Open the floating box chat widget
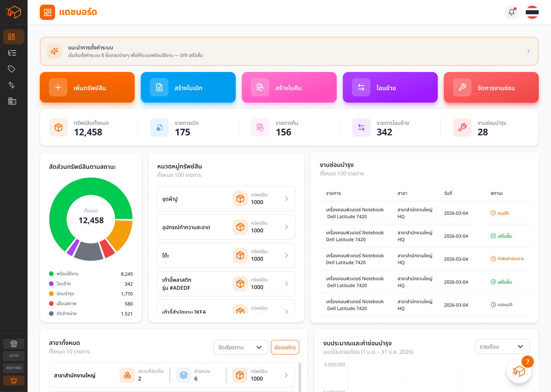 tap(519, 371)
